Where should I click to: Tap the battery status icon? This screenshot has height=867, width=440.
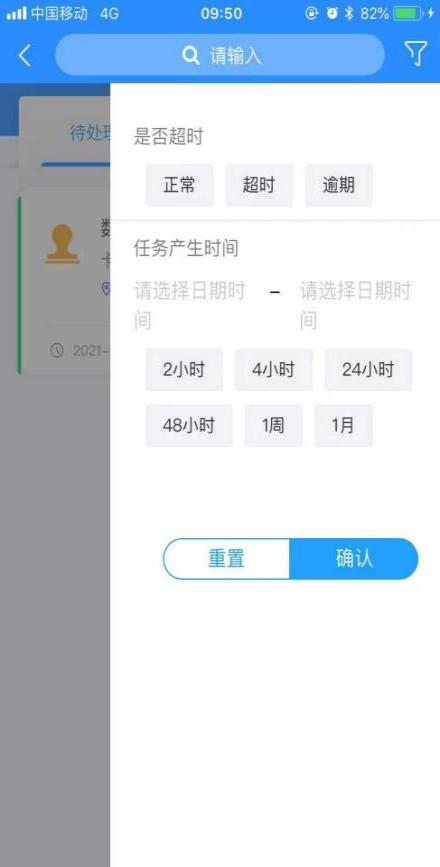pyautogui.click(x=407, y=13)
